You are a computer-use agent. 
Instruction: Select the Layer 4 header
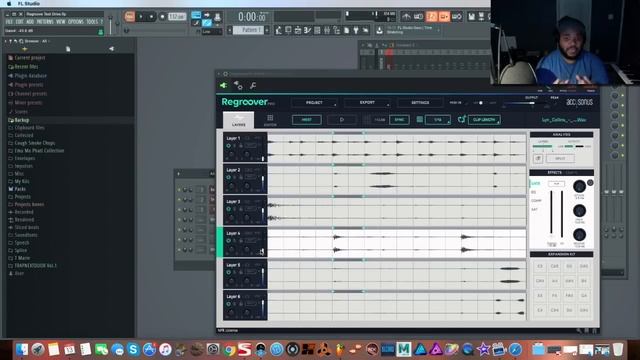[245, 242]
